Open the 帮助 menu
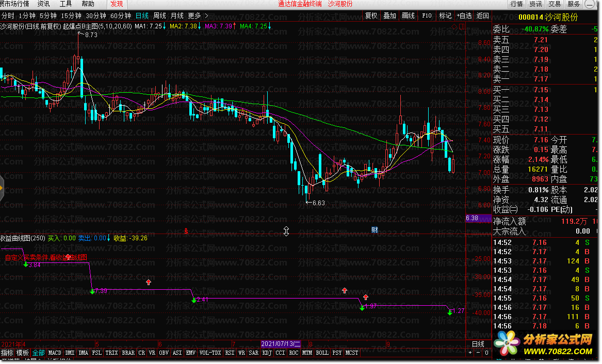The image size is (602, 364). point(88,4)
